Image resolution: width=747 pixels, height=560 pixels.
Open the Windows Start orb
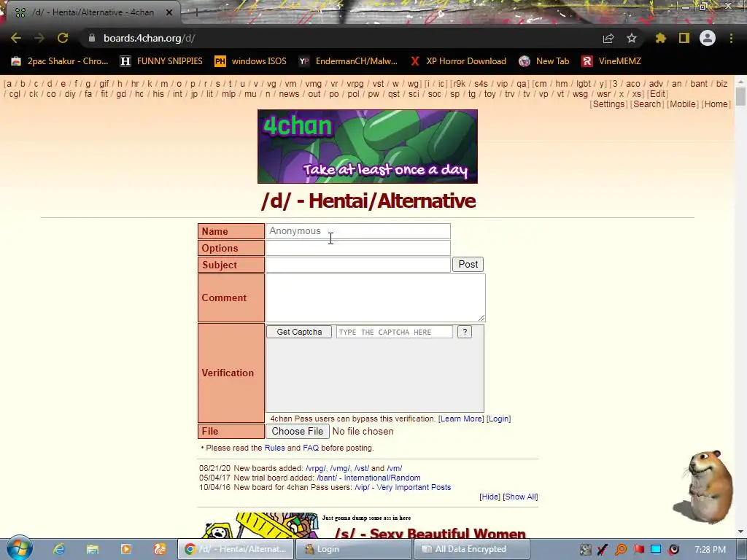19,548
